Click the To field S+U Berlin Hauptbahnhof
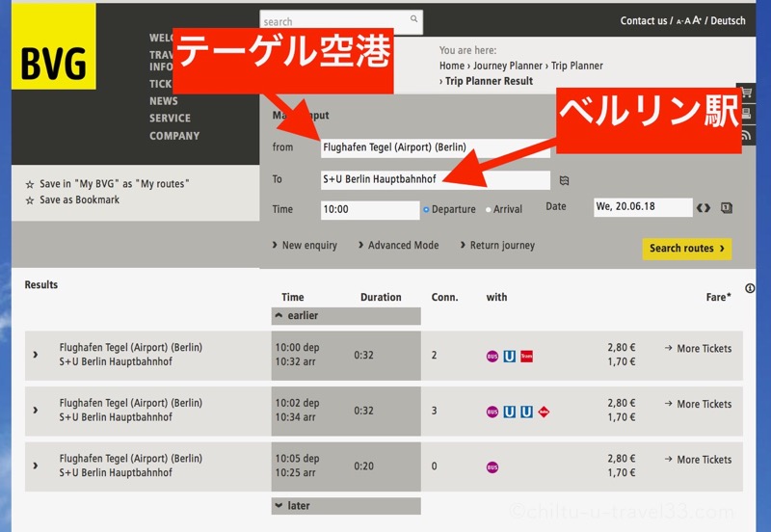The width and height of the screenshot is (771, 532). click(x=436, y=179)
